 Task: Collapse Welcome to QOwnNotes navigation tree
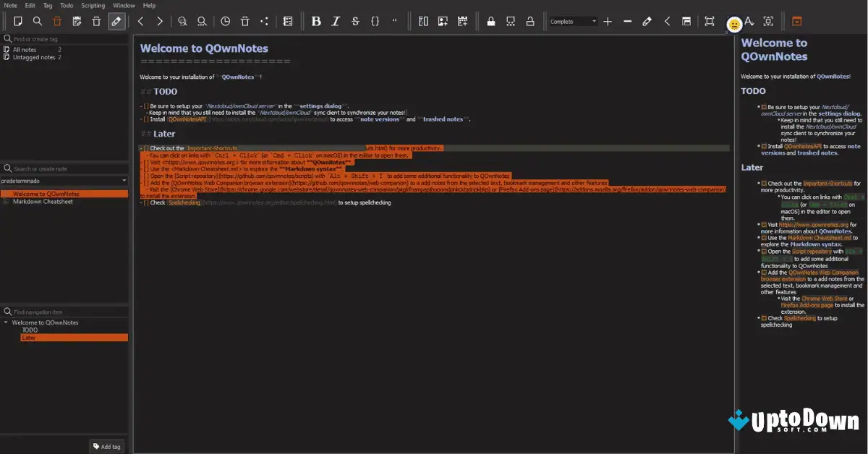6,322
